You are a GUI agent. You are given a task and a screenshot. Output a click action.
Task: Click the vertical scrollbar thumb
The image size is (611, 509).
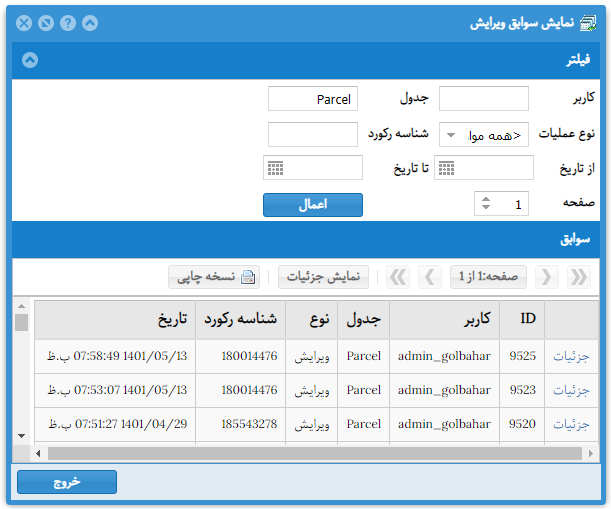[x=21, y=323]
